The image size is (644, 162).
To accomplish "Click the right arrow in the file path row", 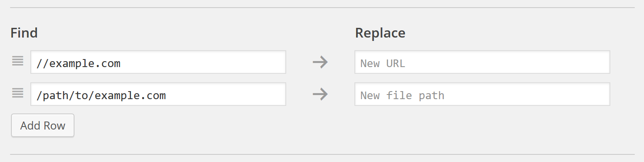I will coord(320,94).
